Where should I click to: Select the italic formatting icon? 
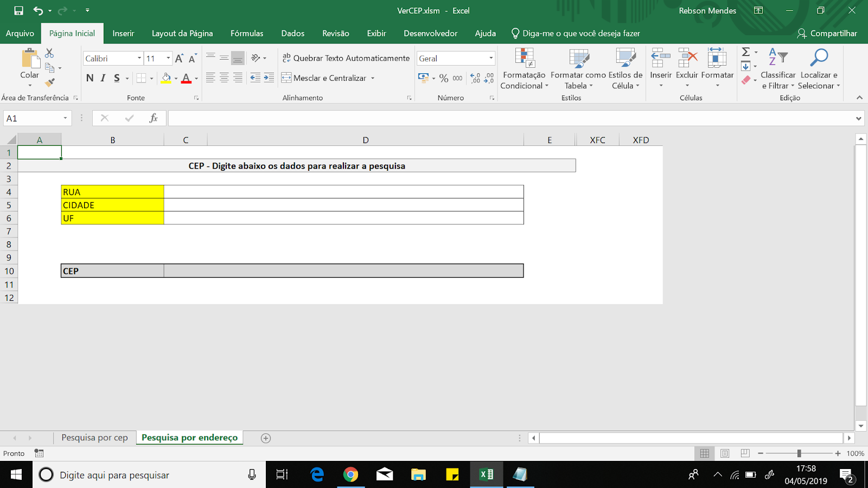(103, 78)
